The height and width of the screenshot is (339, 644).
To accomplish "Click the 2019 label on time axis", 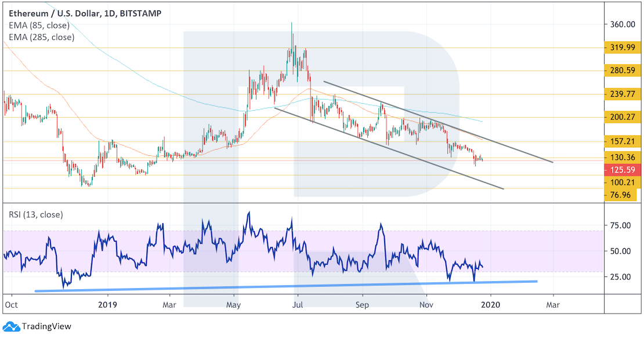I will coord(108,304).
